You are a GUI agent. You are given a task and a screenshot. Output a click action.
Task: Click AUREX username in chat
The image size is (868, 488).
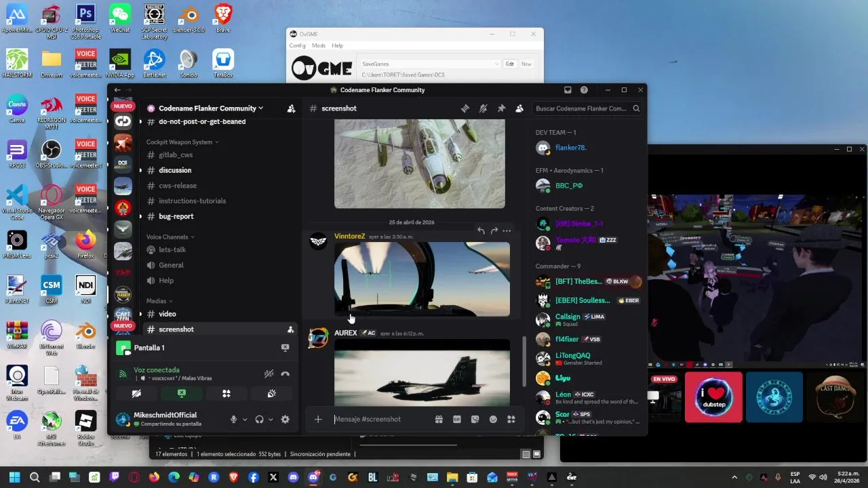coord(346,333)
